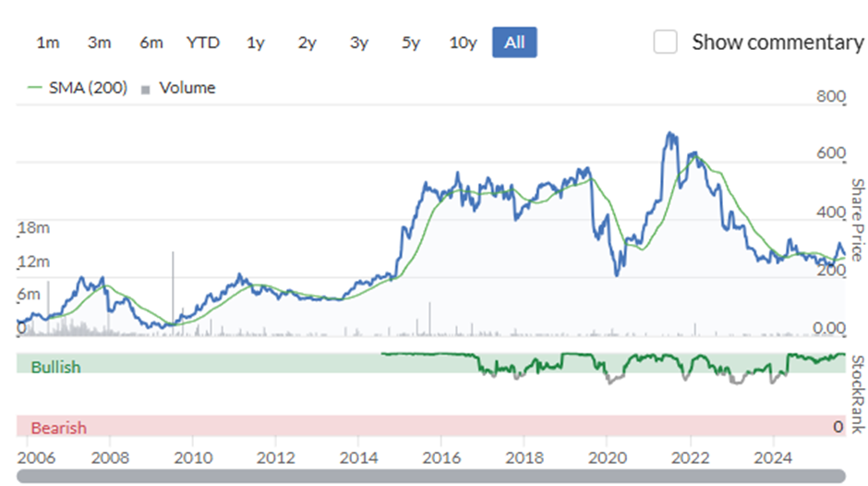Switch chart to 3m range

tap(99, 43)
